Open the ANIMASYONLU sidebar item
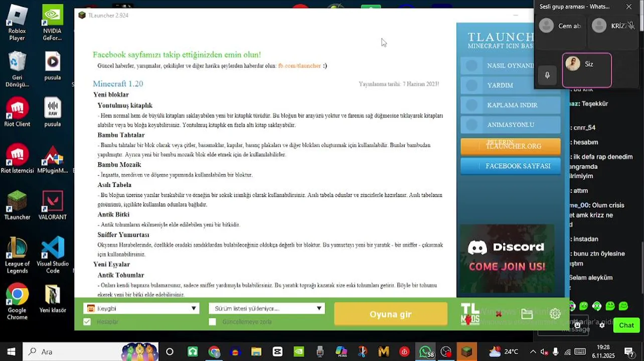 pos(510,124)
